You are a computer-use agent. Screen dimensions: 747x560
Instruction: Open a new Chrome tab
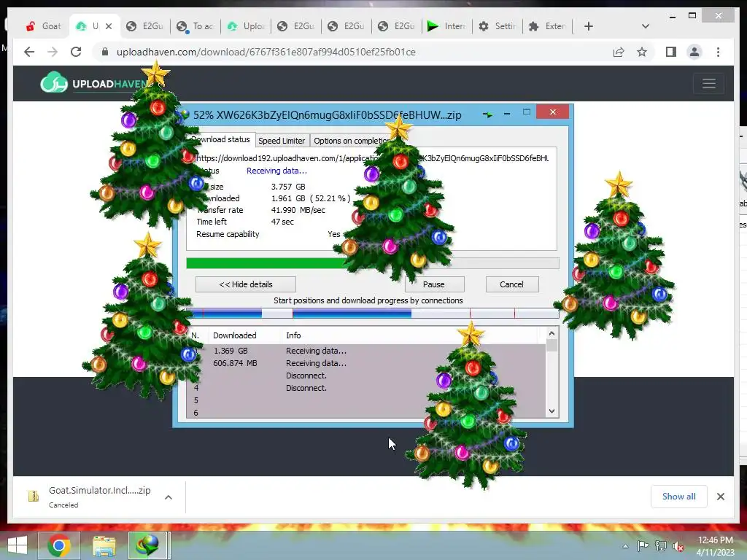pos(589,26)
